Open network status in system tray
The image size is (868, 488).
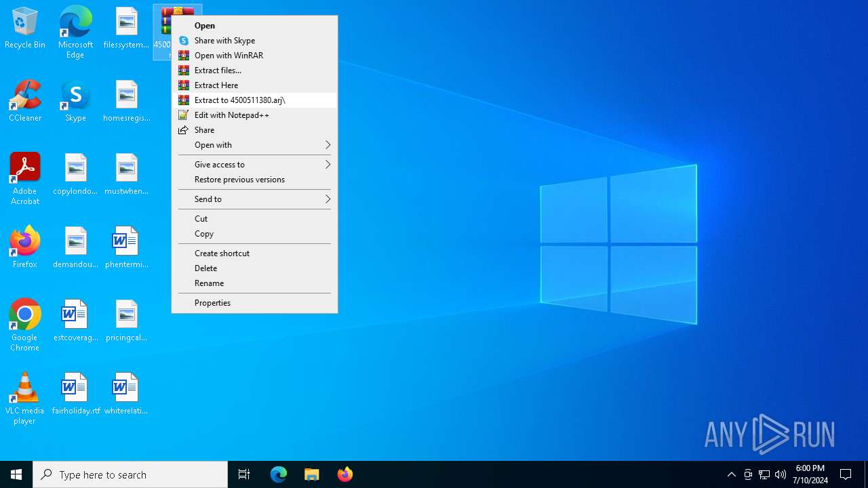tap(764, 474)
